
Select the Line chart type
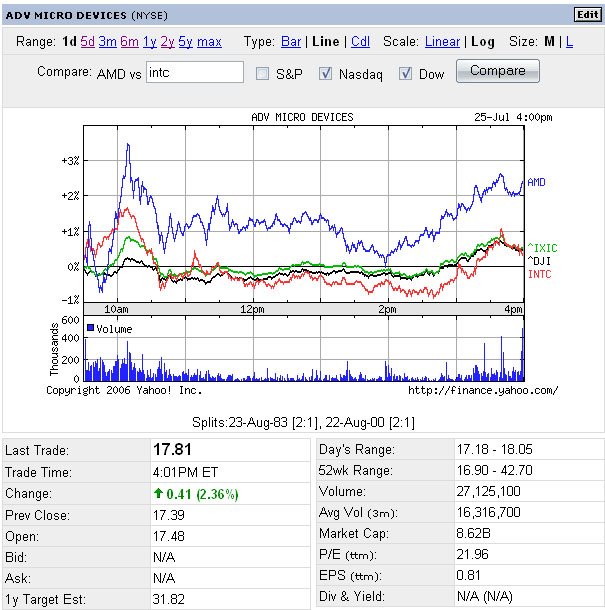(325, 42)
